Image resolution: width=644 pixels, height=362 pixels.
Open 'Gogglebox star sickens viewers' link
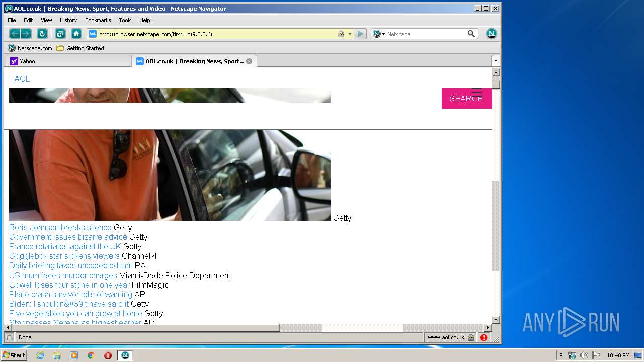(64, 256)
